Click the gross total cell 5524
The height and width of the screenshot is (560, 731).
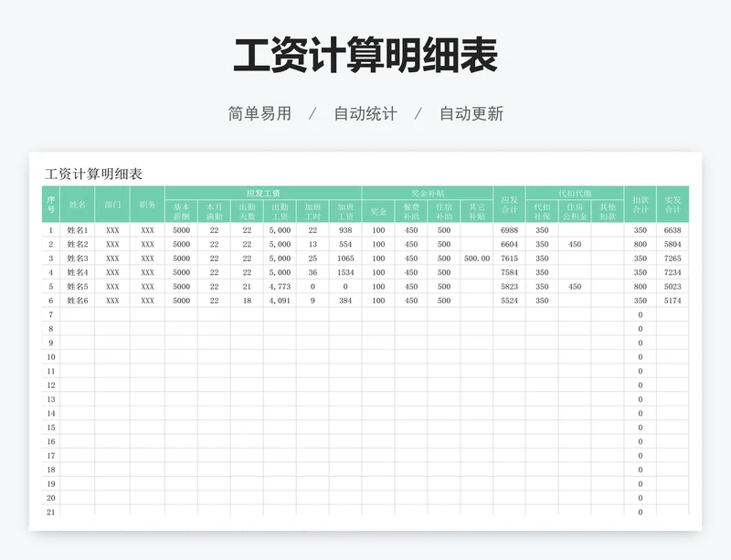[510, 301]
